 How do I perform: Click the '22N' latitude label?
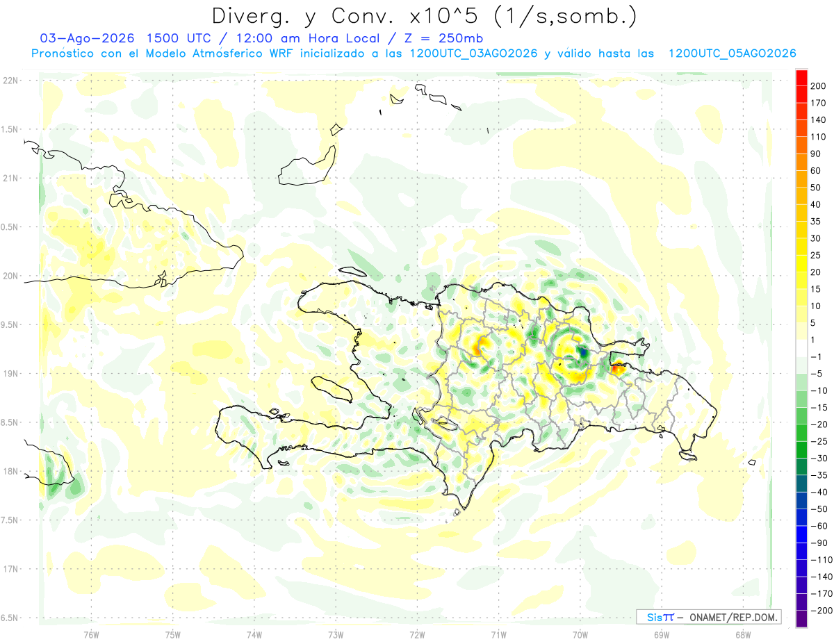tap(10, 81)
